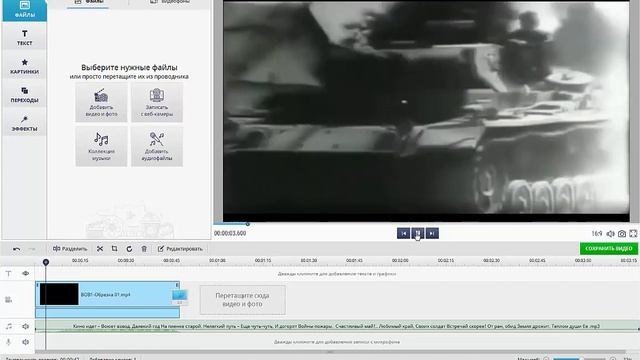Click the timeline playhead marker
This screenshot has width=640, height=360.
tap(46, 262)
